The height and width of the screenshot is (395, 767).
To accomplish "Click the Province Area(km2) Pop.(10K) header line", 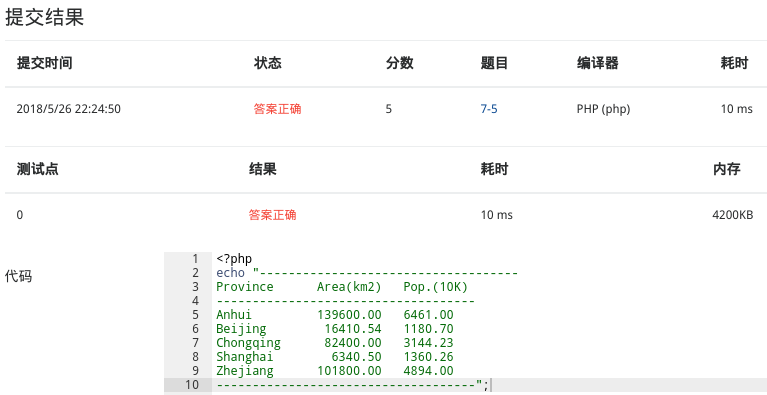I will [342, 286].
